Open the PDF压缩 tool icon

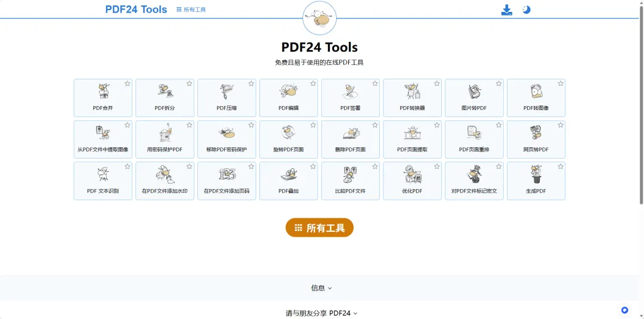point(227,91)
